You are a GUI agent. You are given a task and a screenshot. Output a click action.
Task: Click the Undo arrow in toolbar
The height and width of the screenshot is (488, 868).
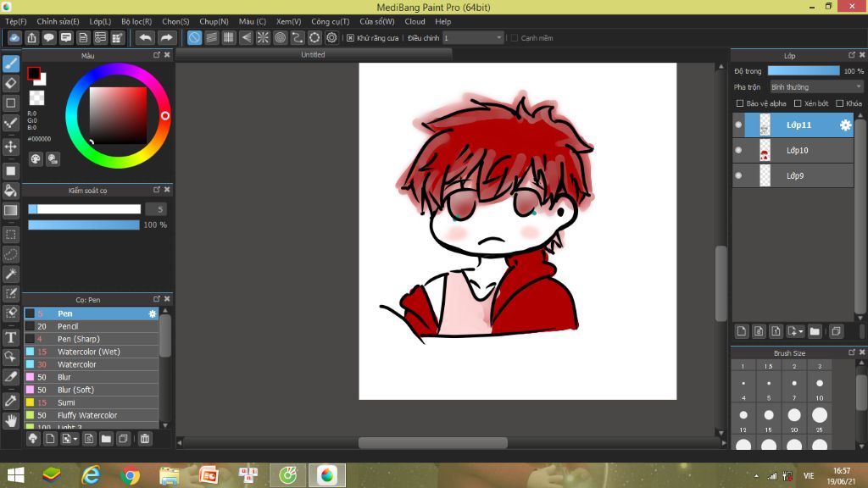tap(145, 37)
